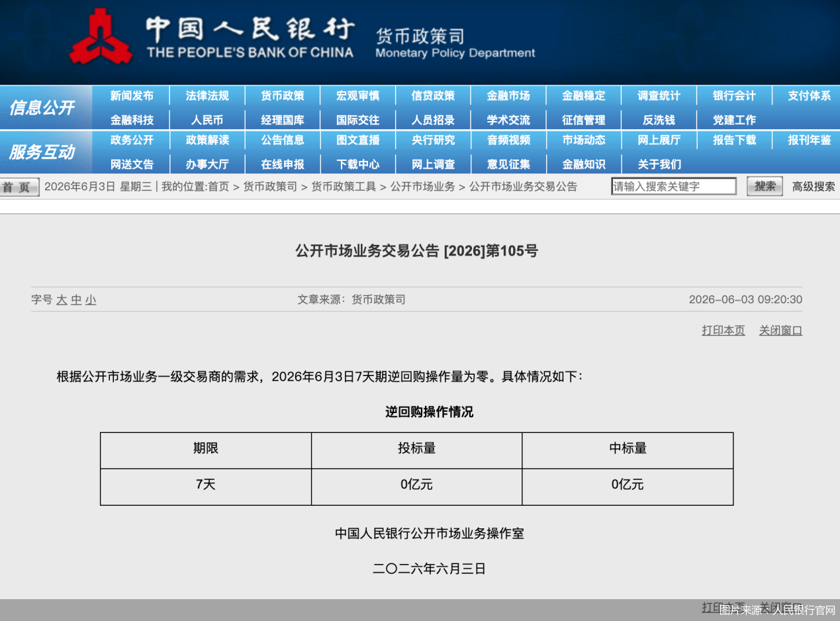Open 央行研究 under 服务互动
This screenshot has width=840, height=621.
coord(433,140)
